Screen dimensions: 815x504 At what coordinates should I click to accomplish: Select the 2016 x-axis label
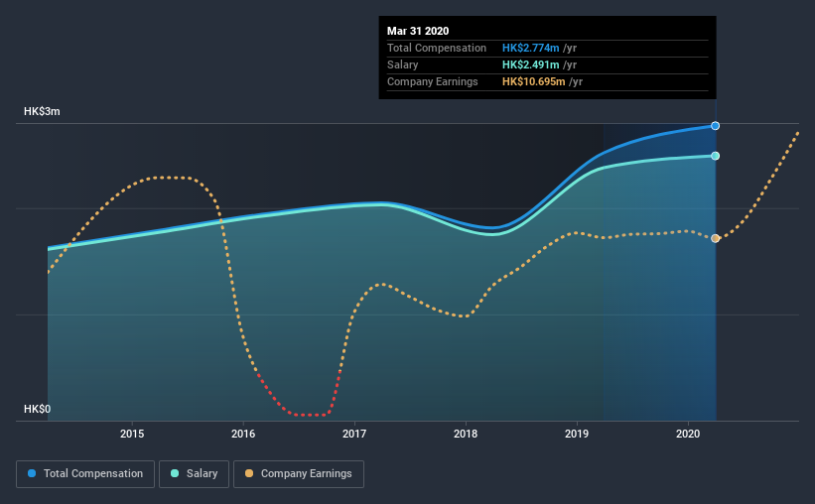click(x=243, y=434)
